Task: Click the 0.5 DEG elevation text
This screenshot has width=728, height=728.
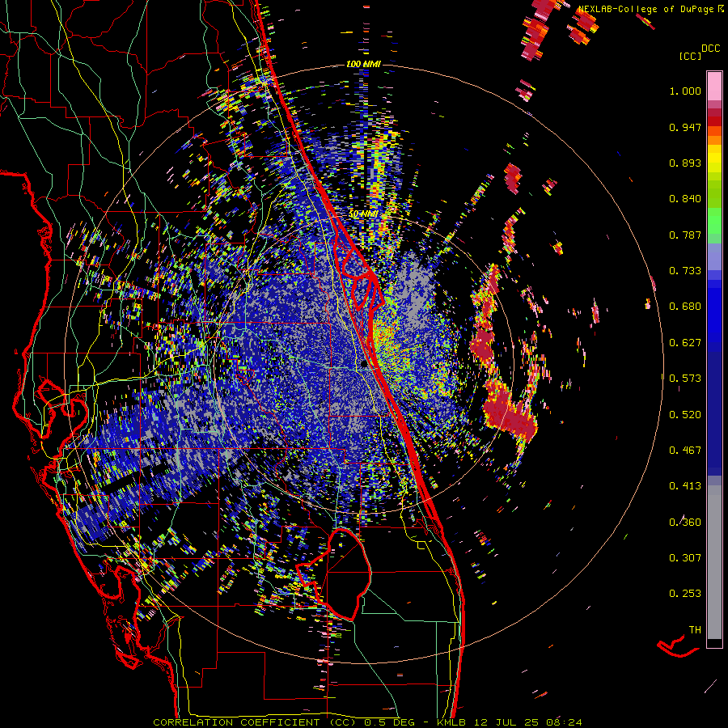Action: click(388, 722)
